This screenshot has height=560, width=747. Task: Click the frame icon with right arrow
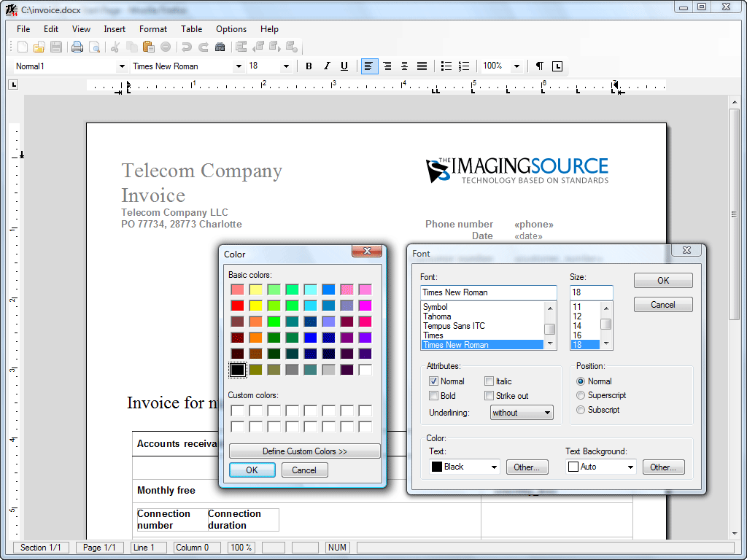pyautogui.click(x=275, y=47)
